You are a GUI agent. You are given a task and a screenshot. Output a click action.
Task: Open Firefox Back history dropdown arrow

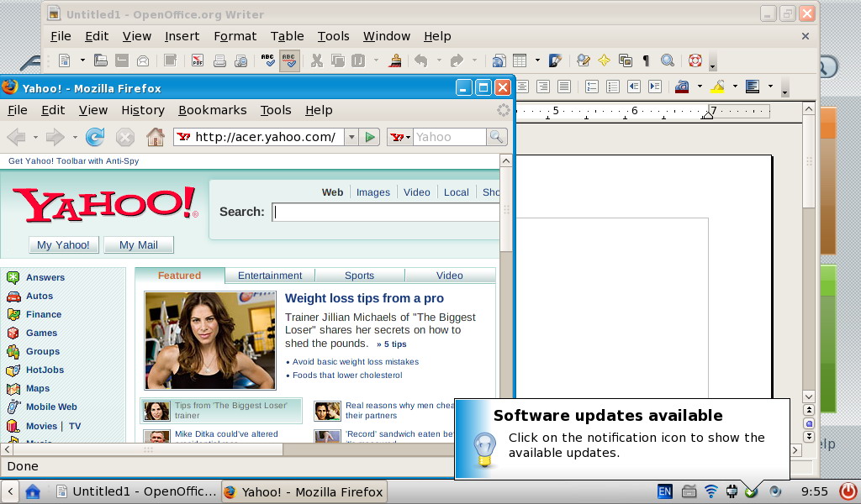[x=35, y=137]
